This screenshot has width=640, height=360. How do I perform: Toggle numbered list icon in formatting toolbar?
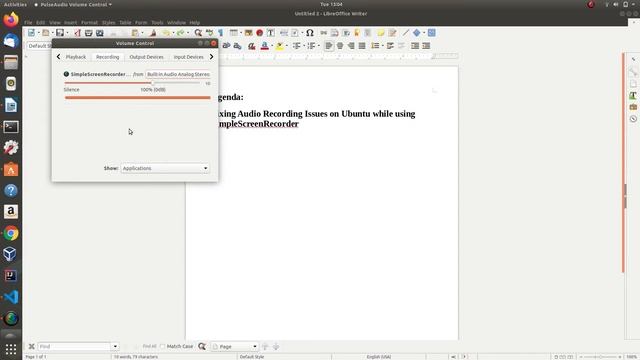[x=311, y=46]
